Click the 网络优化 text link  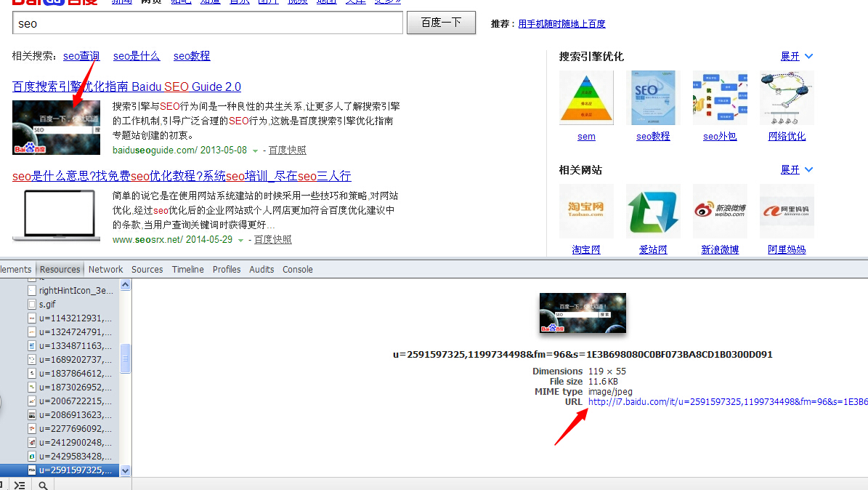[x=787, y=137]
